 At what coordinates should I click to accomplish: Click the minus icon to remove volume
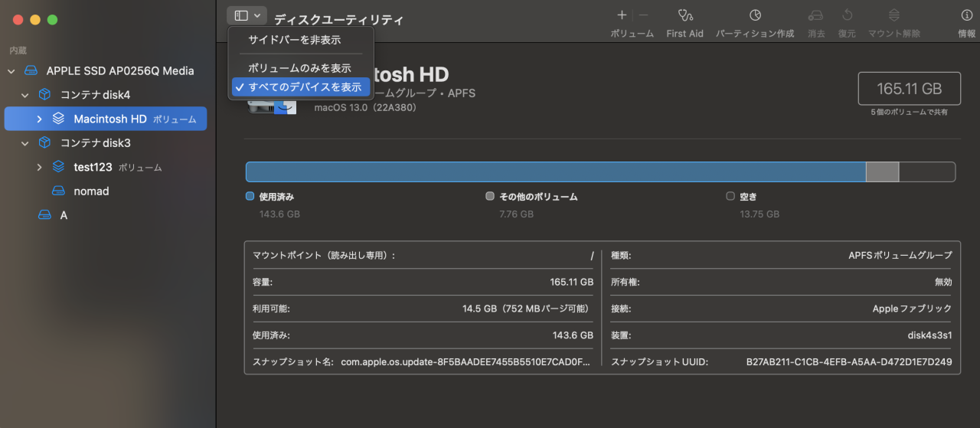point(643,15)
